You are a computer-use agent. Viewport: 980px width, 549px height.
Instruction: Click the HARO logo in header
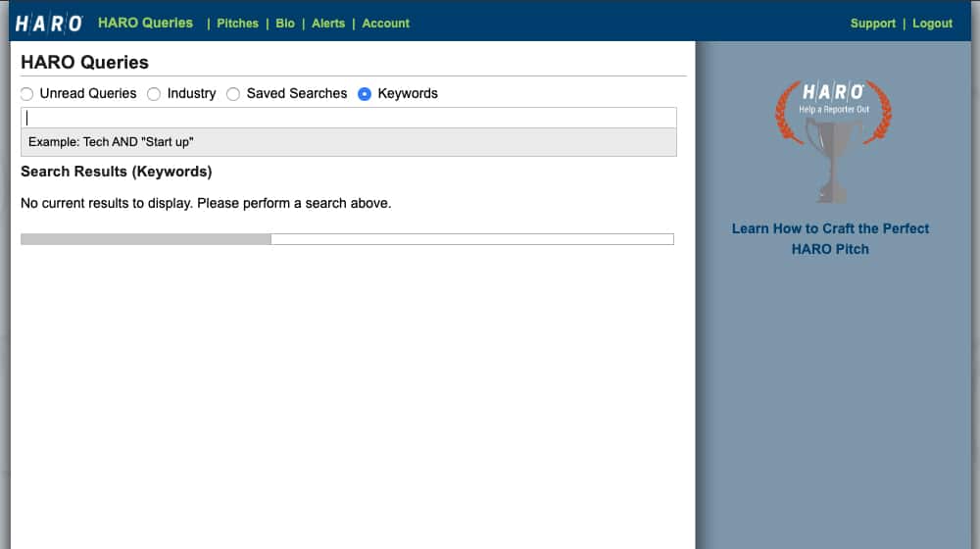click(49, 24)
